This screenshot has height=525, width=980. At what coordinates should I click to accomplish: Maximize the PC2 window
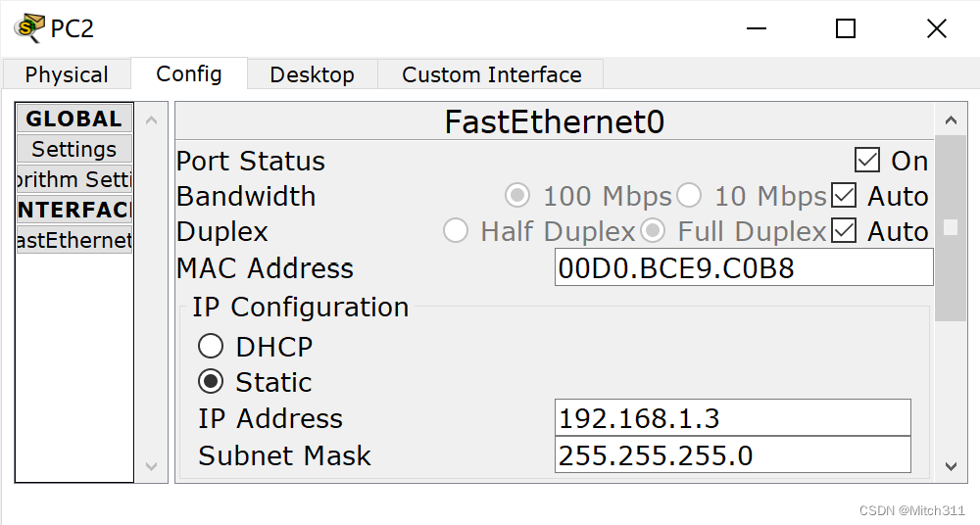845,29
